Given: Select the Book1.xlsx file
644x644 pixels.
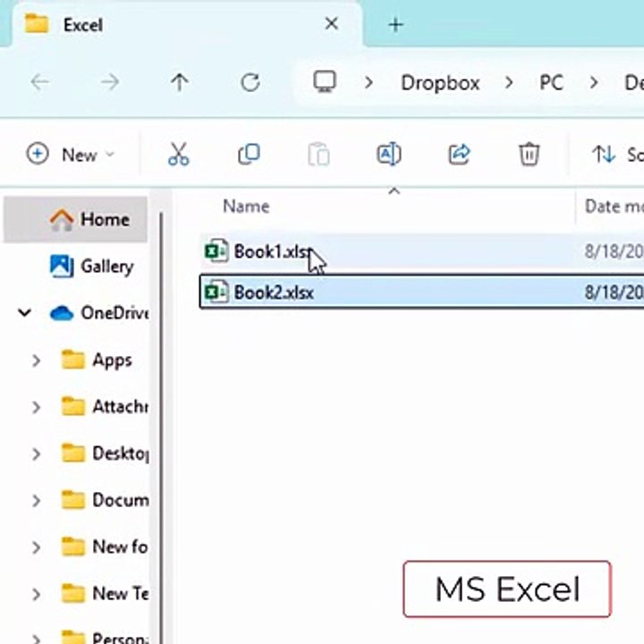Looking at the screenshot, I should 422,251.
